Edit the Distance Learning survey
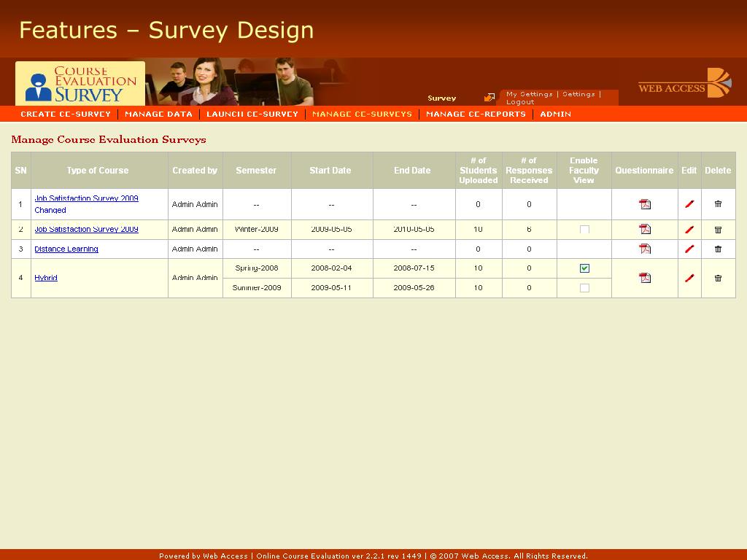 pos(689,249)
